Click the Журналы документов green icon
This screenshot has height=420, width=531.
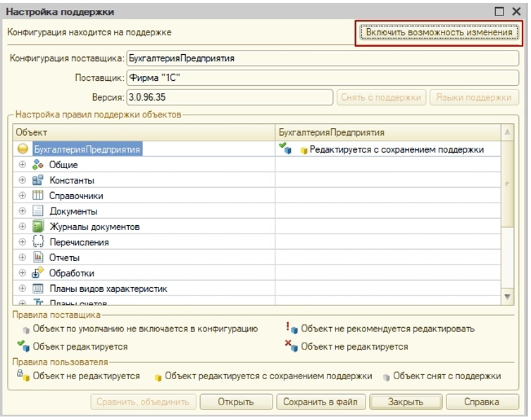[38, 227]
